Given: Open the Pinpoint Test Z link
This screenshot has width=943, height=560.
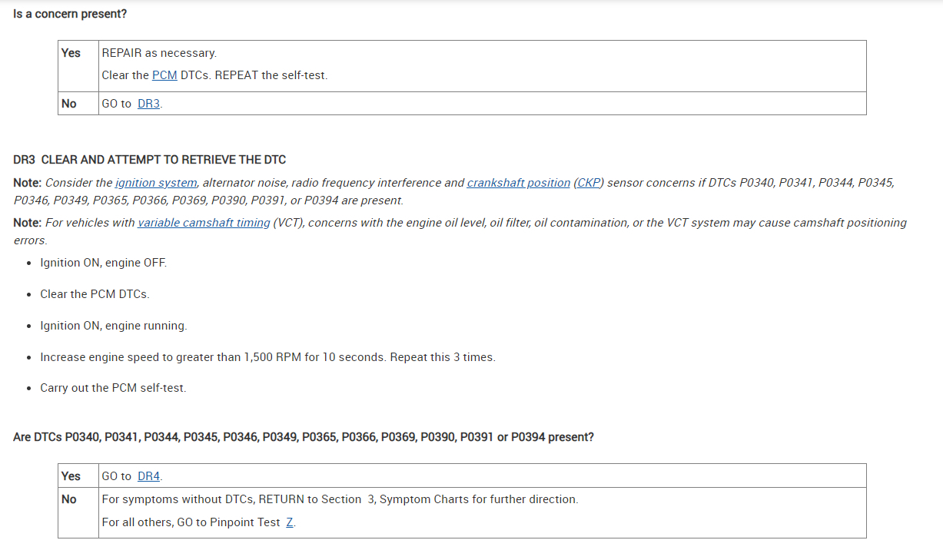Looking at the screenshot, I should (290, 522).
